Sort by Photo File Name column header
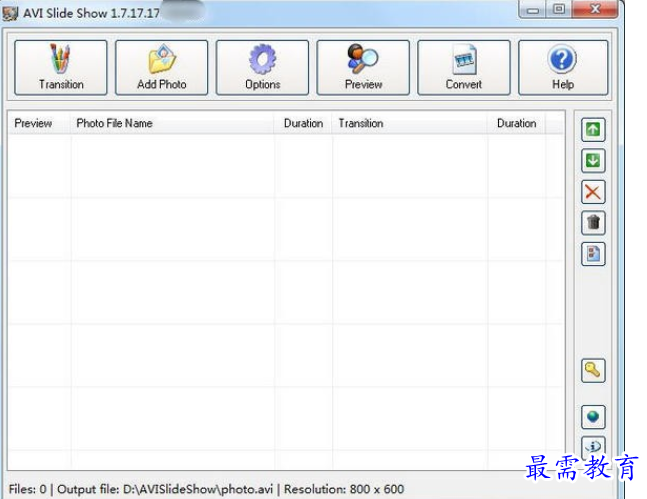The width and height of the screenshot is (647, 499). tap(172, 123)
